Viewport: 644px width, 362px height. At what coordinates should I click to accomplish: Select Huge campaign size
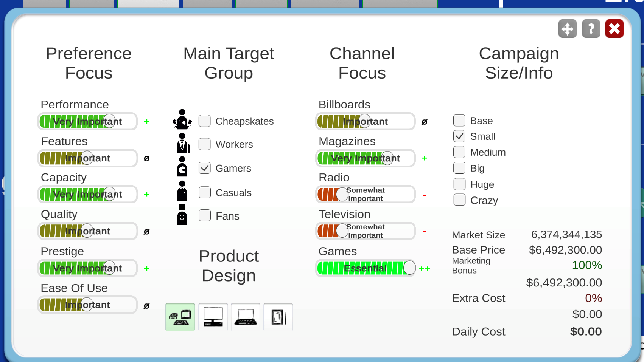pos(459,184)
